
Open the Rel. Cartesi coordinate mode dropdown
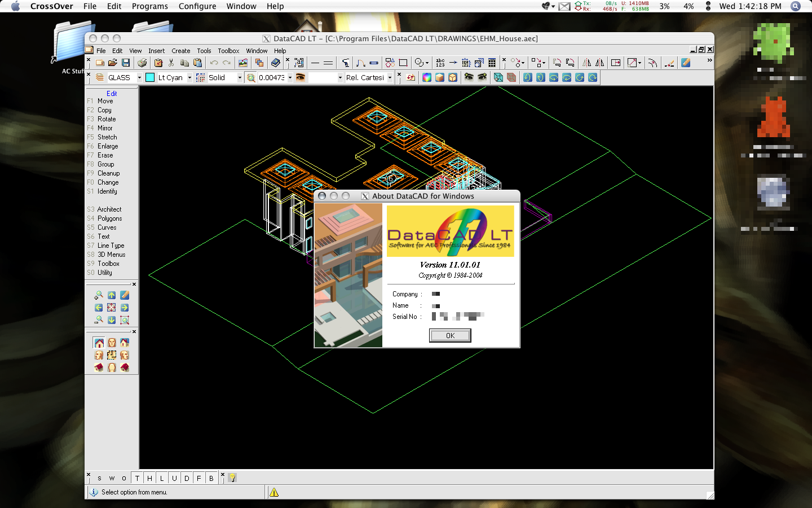click(x=390, y=76)
